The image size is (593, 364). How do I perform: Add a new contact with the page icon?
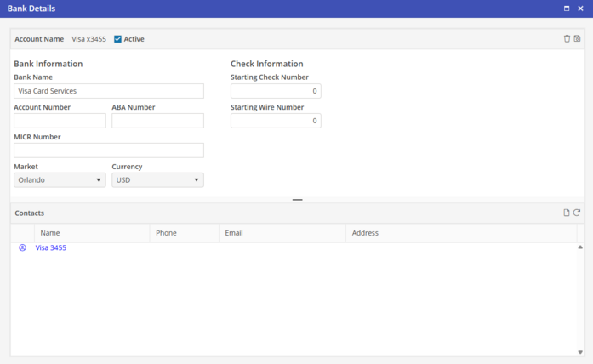567,213
